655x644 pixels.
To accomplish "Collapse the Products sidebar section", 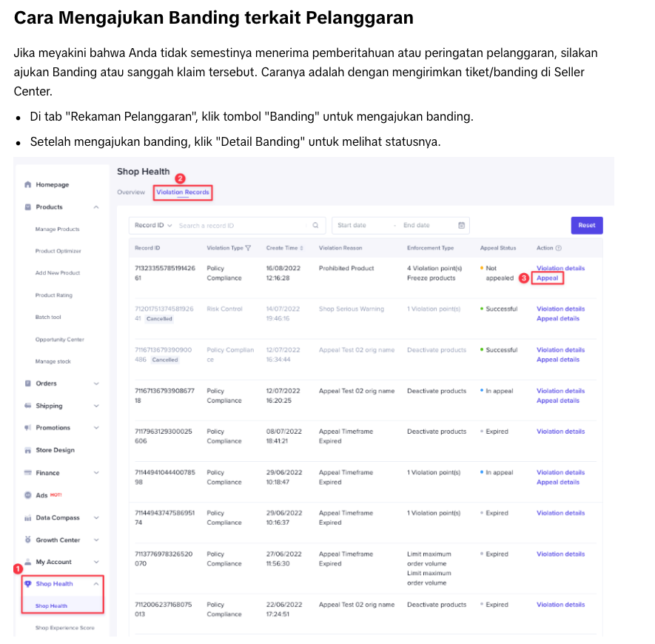I will tap(96, 207).
